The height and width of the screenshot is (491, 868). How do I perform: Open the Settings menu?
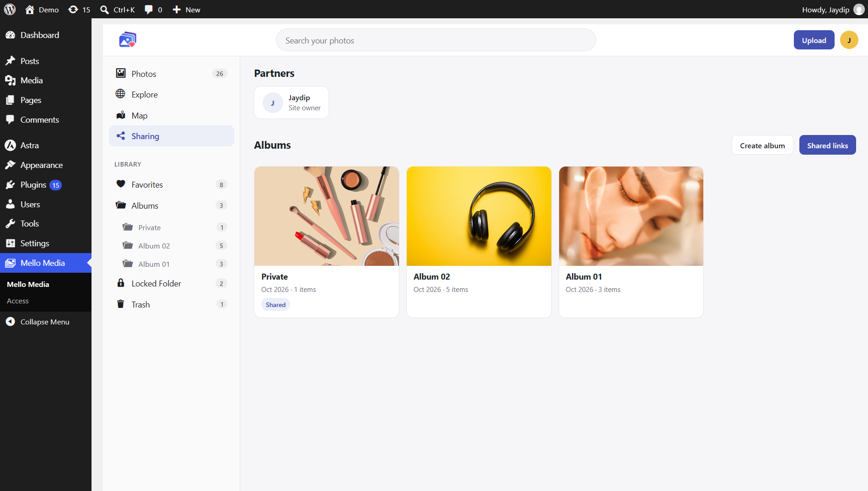coord(46,243)
